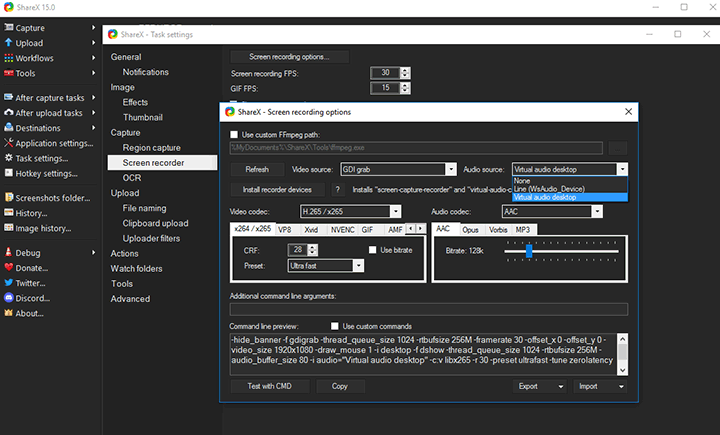Viewport: 720px width, 435px height.
Task: Click the Discord icon link
Action: pyautogui.click(x=9, y=298)
